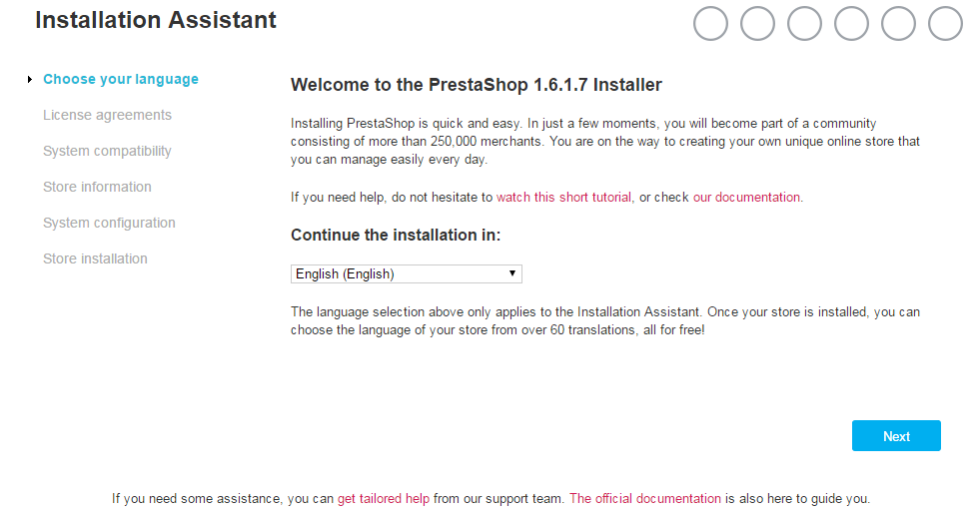
Task: Open the installation language dropdown
Action: 407,273
